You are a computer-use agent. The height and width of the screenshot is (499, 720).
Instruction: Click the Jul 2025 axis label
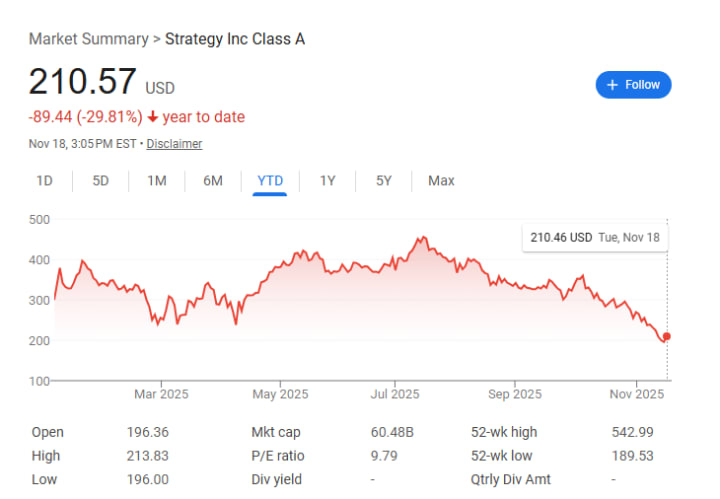tap(394, 394)
